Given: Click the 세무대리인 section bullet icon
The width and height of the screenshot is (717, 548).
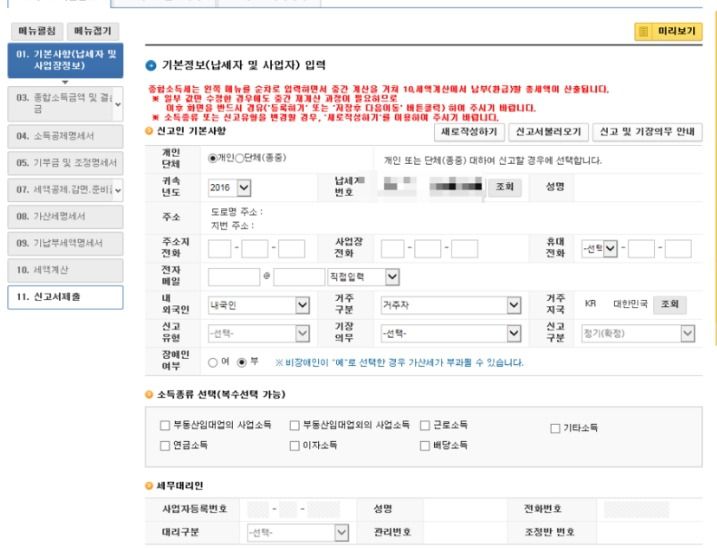Looking at the screenshot, I should (x=149, y=486).
